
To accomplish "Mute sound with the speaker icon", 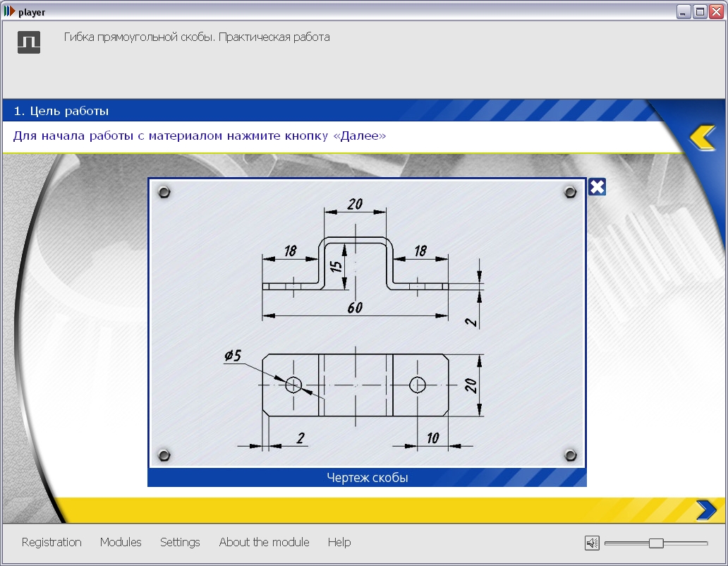I will click(x=592, y=543).
